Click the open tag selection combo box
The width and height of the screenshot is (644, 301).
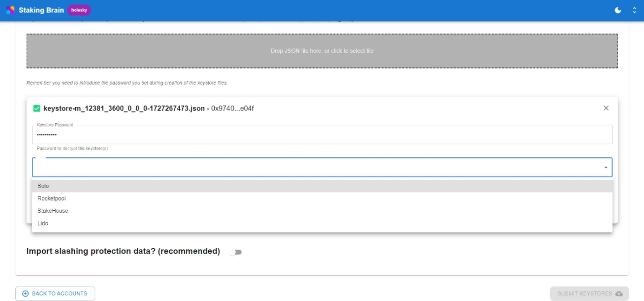pyautogui.click(x=312, y=167)
